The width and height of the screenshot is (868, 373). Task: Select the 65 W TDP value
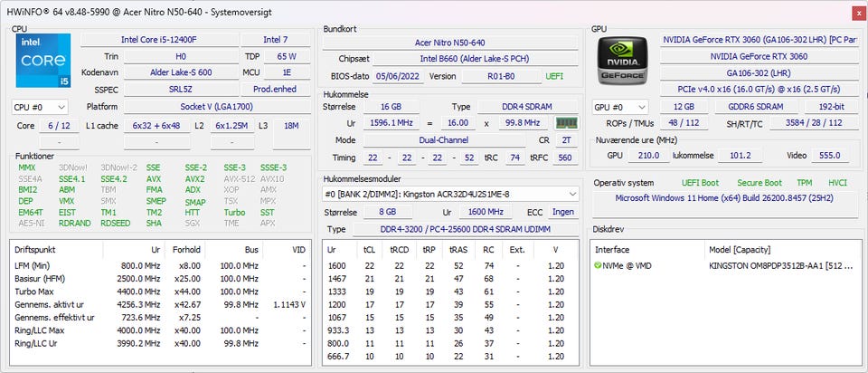(x=287, y=56)
